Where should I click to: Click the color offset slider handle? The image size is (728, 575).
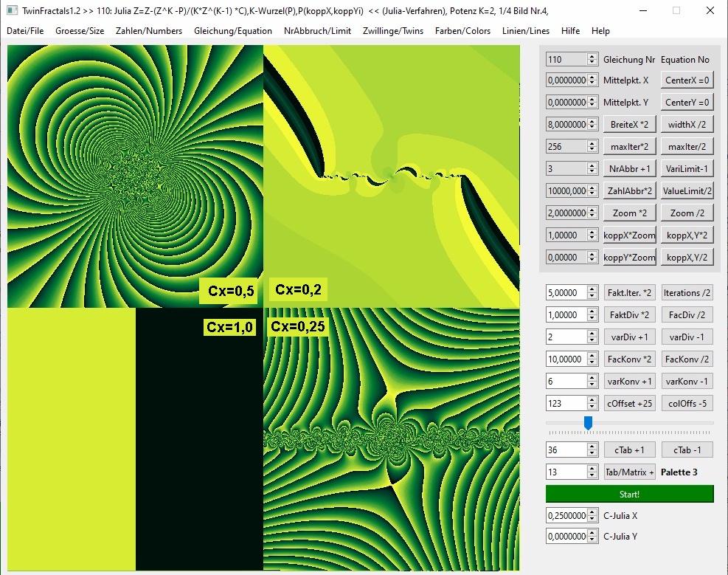point(588,423)
